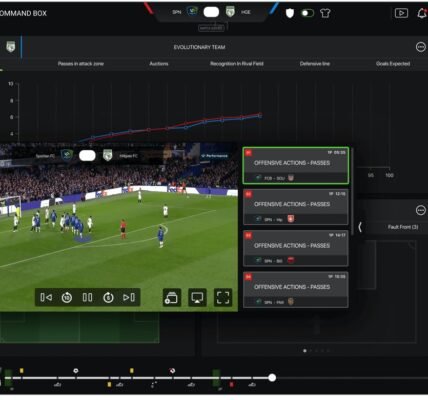Pause the match video

pos(87,297)
